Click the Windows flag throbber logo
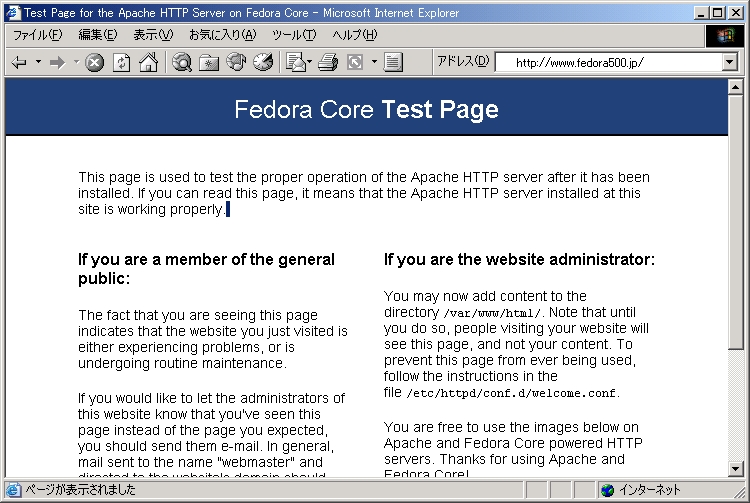 click(725, 35)
